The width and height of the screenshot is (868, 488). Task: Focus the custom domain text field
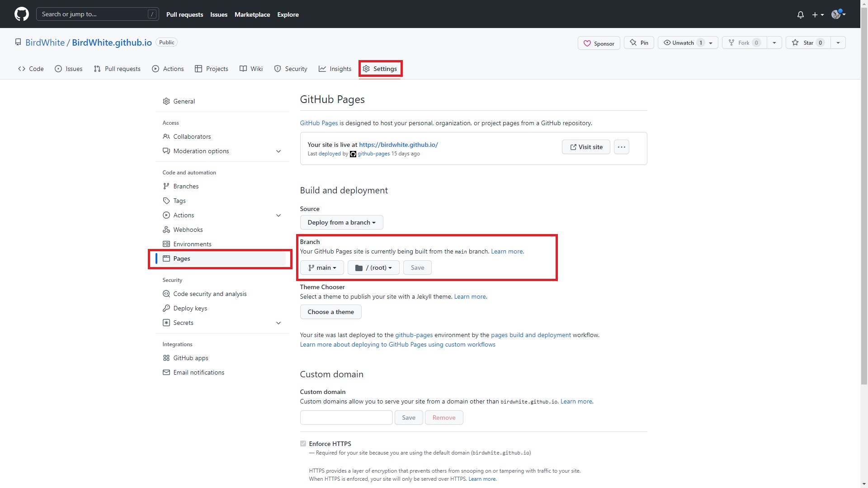(346, 418)
